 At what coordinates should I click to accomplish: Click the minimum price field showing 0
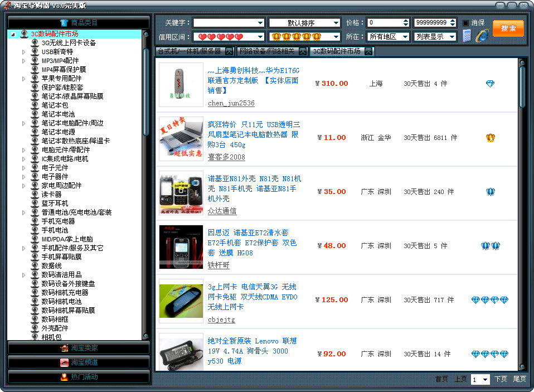385,23
